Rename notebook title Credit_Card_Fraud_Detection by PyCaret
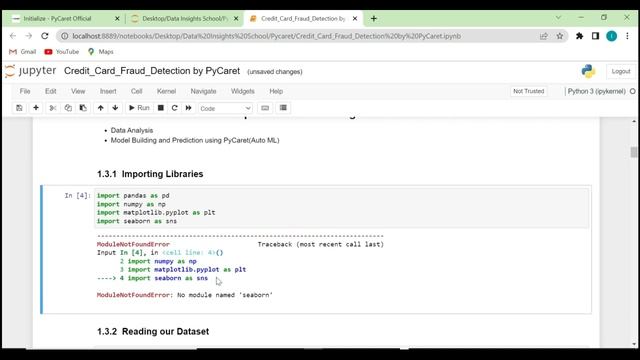Viewport: 640px width, 360px height. 152,71
